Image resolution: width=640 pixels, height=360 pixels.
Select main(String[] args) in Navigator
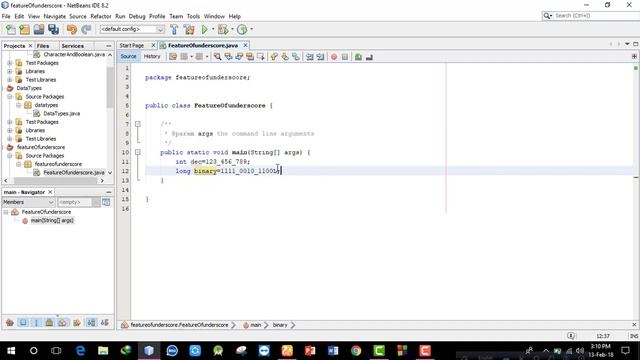(52, 220)
